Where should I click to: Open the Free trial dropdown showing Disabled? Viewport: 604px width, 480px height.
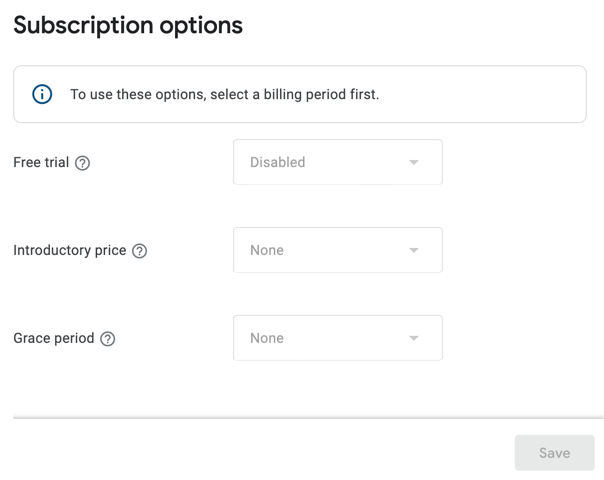pos(337,162)
